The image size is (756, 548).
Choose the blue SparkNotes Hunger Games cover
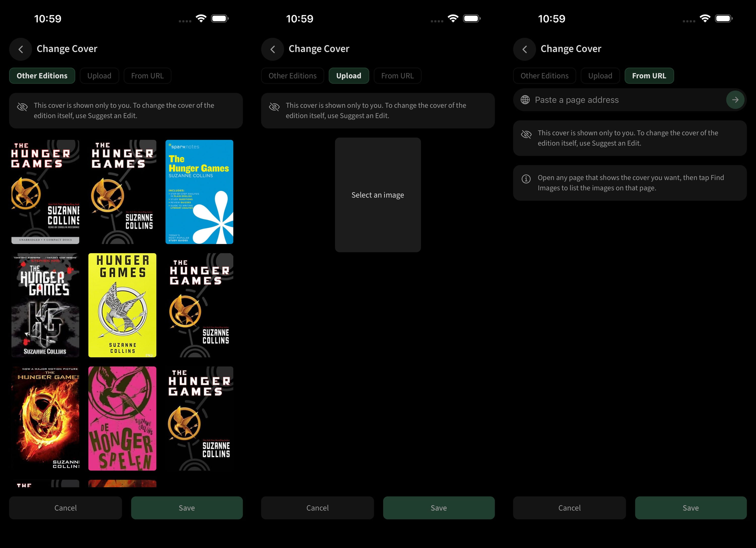[199, 192]
